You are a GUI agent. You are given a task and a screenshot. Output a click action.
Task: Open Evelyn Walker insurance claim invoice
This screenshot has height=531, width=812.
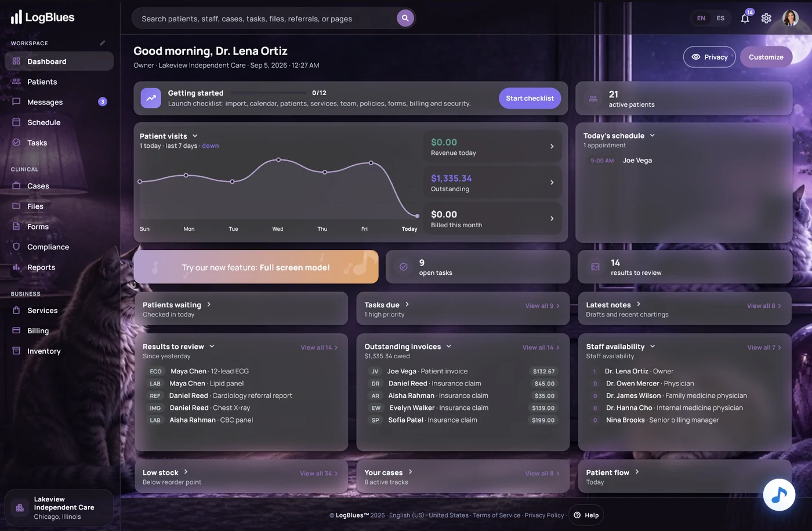(463, 408)
